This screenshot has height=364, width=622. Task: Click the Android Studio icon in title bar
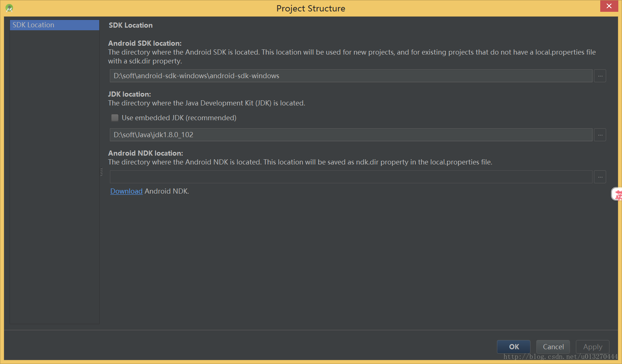pos(9,8)
